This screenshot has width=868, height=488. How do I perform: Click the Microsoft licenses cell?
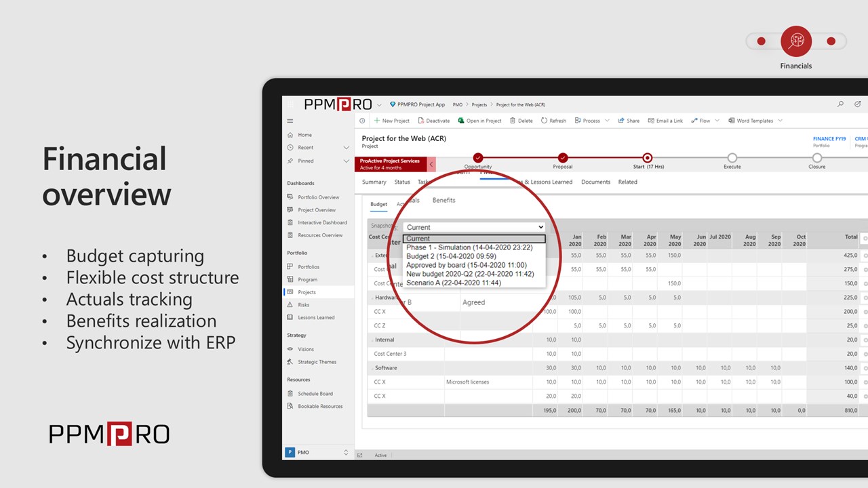coord(488,382)
